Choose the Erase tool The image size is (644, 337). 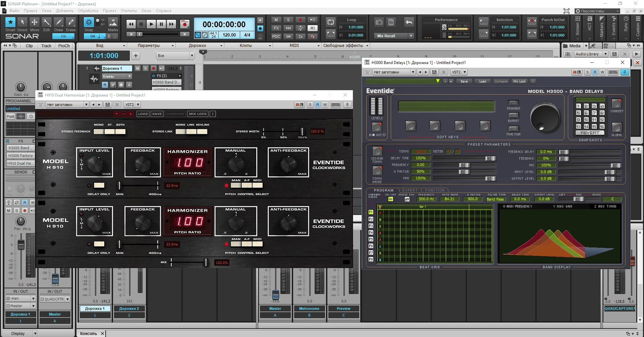[71, 22]
